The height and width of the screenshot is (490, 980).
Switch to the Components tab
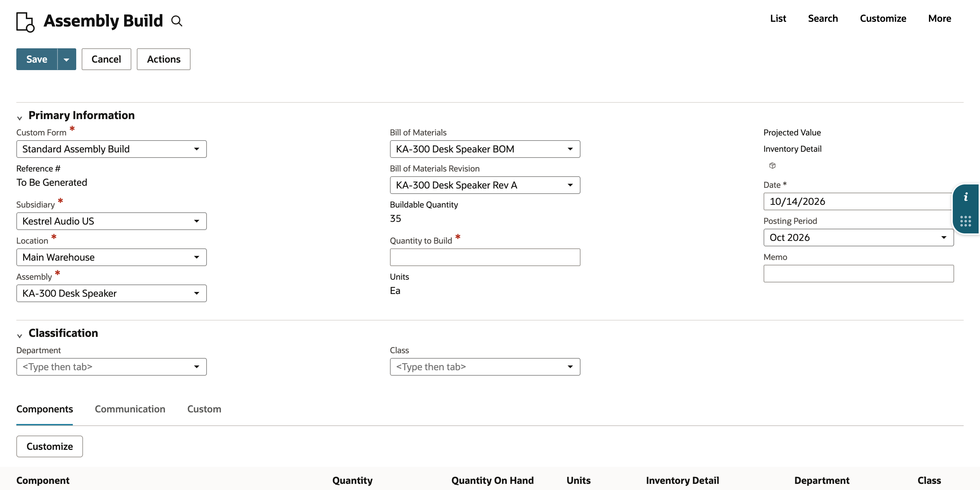click(x=45, y=409)
